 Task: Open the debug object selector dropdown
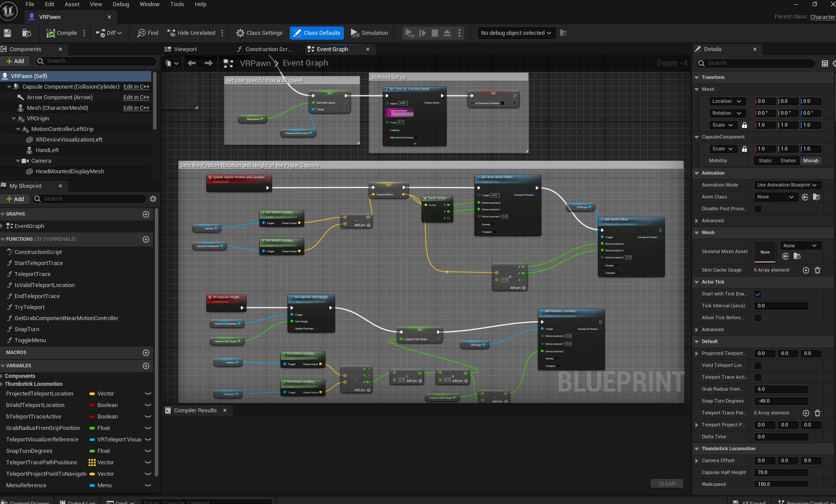click(516, 33)
